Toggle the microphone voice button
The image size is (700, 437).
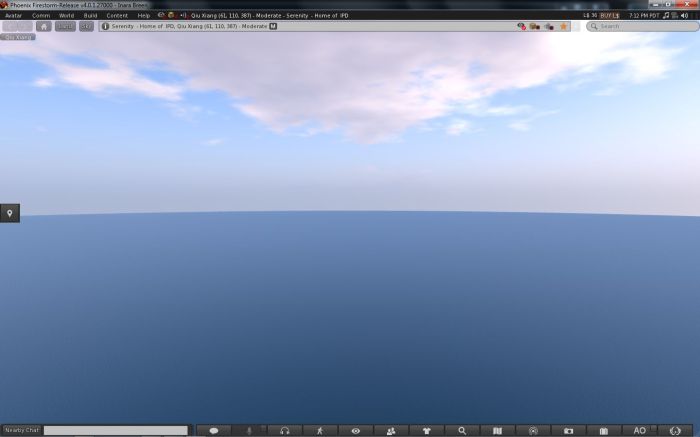(x=249, y=431)
